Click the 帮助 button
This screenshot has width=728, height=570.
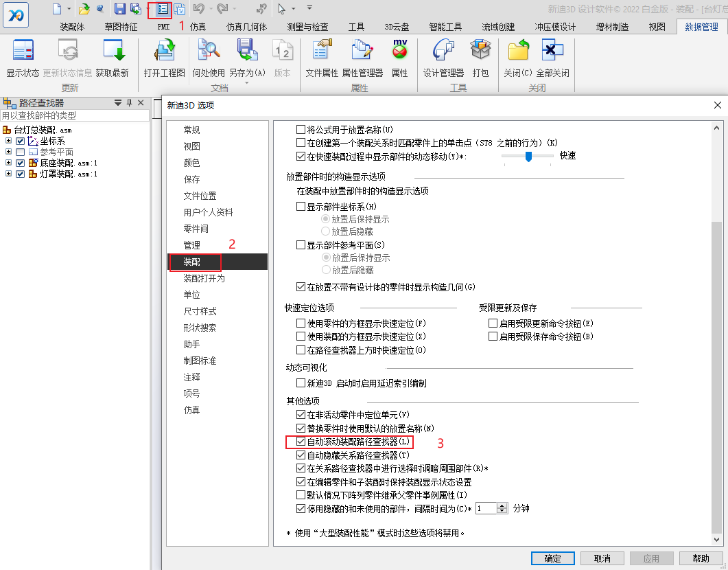[x=701, y=558]
